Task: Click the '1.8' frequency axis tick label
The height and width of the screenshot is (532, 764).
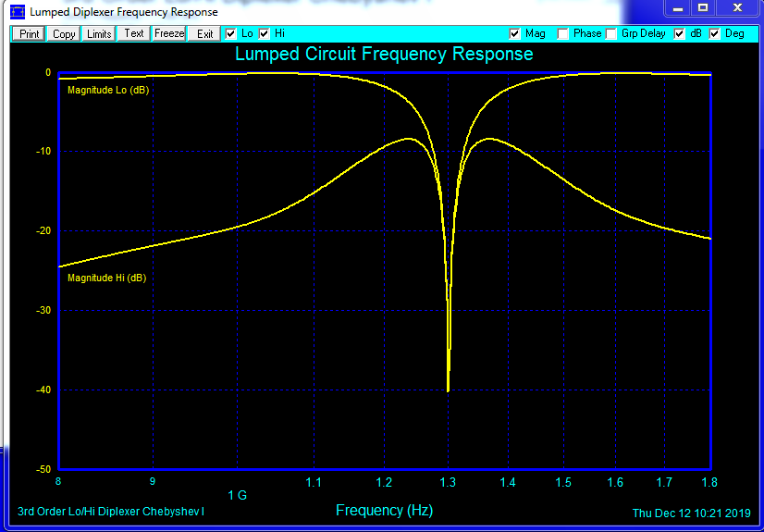Action: coord(709,483)
